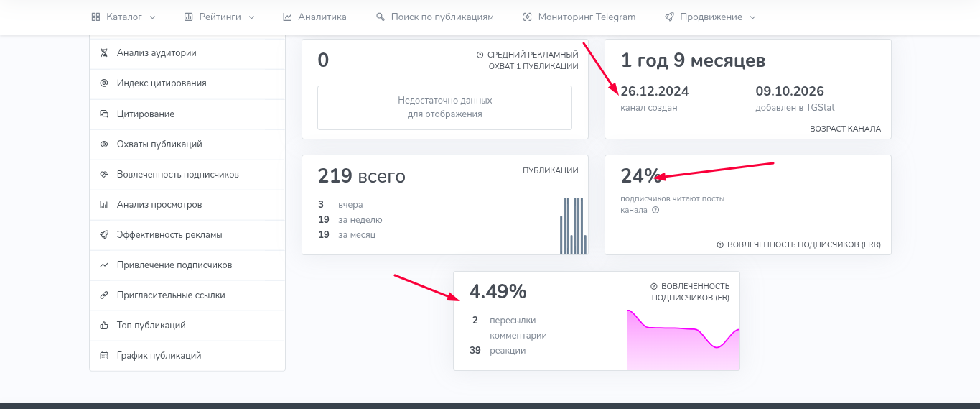Screen dimensions: 980x409
Task: Click the 2 пересылки row
Action: [503, 321]
